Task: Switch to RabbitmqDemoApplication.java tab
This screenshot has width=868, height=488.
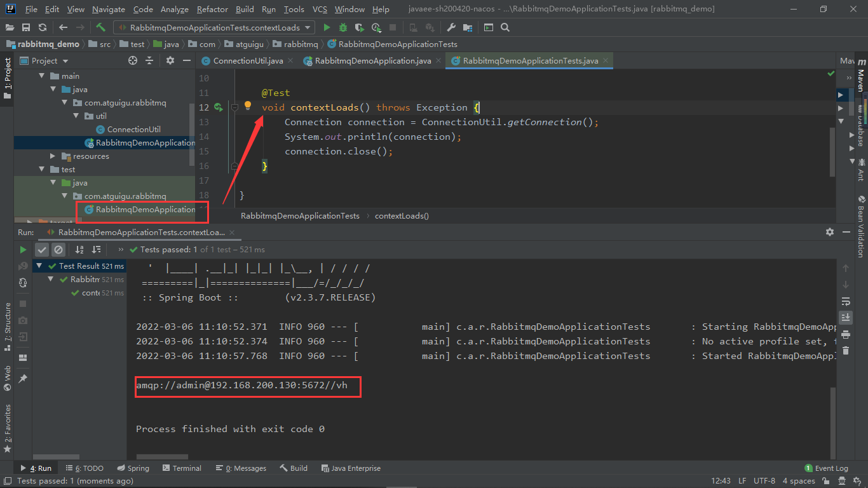Action: 373,61
